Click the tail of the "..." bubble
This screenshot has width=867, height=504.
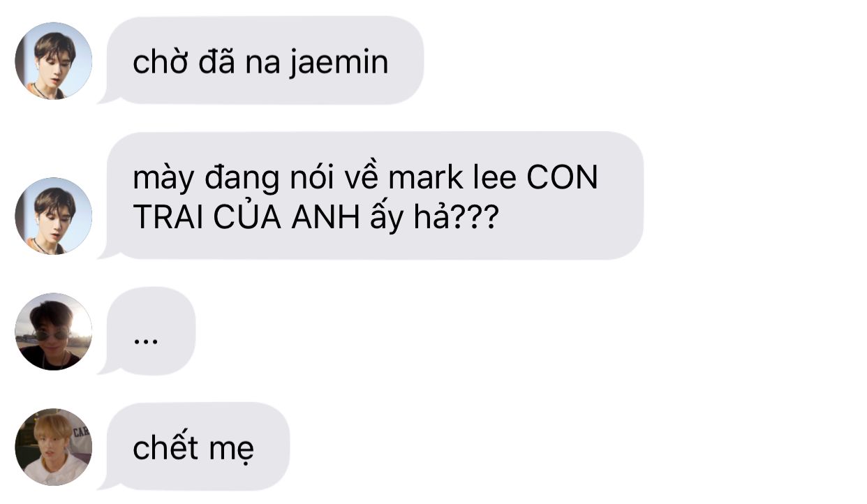click(x=108, y=366)
